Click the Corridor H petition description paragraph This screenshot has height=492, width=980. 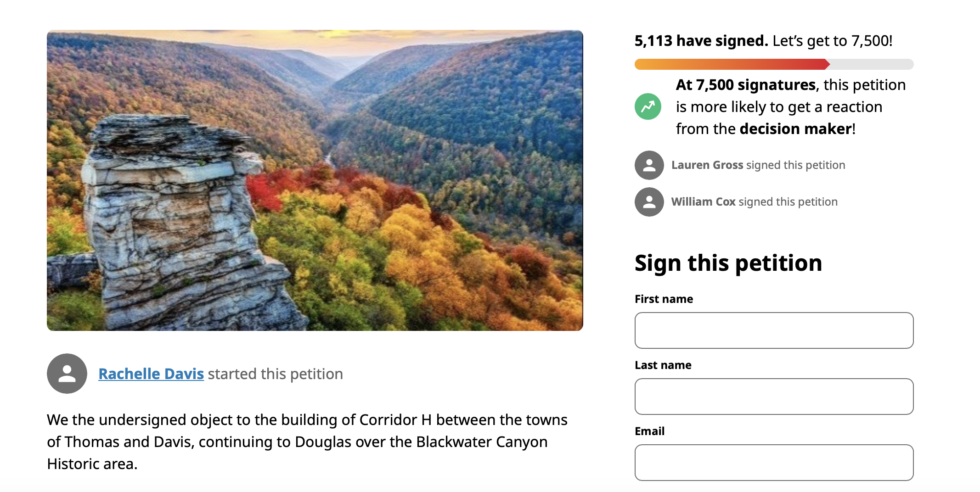tap(307, 442)
